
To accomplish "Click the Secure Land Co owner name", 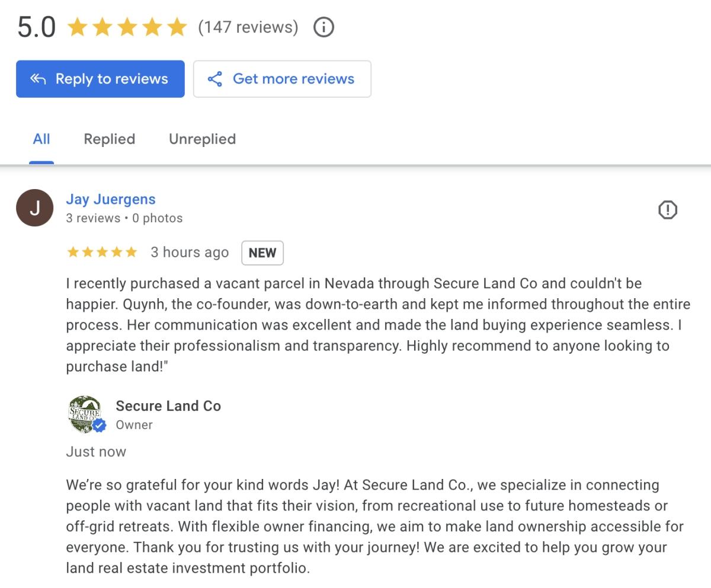I will click(168, 406).
